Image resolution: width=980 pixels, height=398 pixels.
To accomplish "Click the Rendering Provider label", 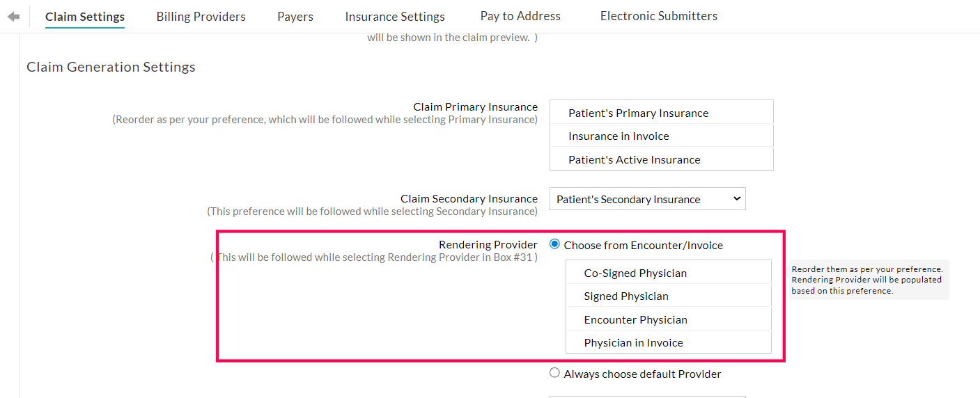I will [x=488, y=244].
